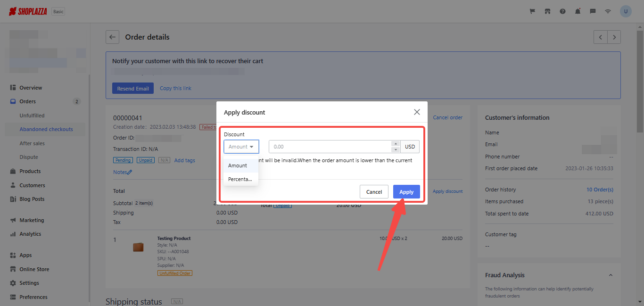
Task: Collapse the Fraud Analysis section
Action: point(611,275)
